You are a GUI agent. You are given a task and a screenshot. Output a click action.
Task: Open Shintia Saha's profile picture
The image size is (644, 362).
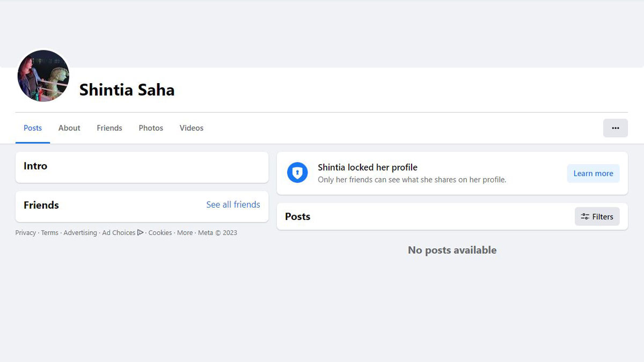pos(43,76)
